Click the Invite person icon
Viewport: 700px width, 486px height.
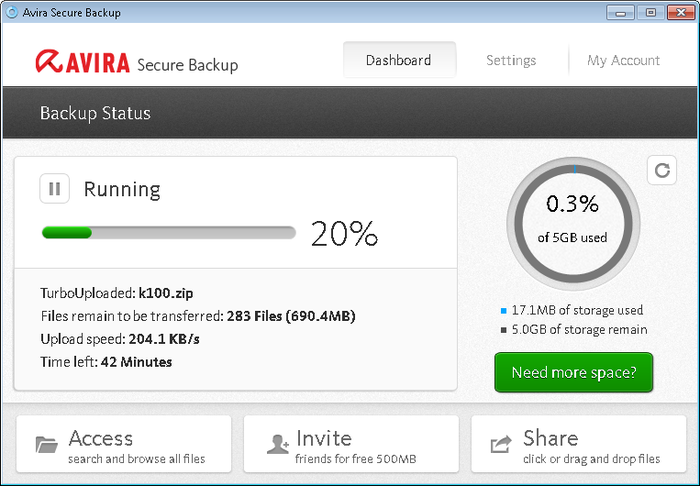pyautogui.click(x=277, y=445)
